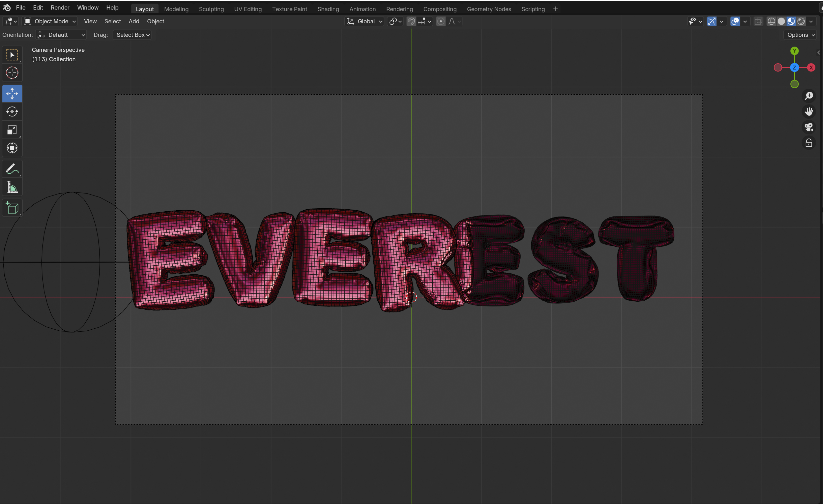Click the hand pan view icon
This screenshot has height=504, width=823.
[x=809, y=111]
